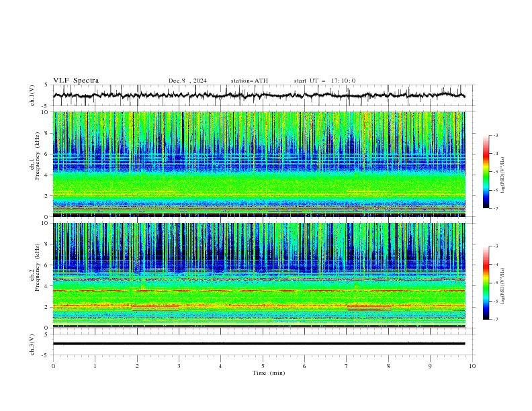Click upper colorbar label 'log(PSD)(V²/Hz)'

pos(503,175)
